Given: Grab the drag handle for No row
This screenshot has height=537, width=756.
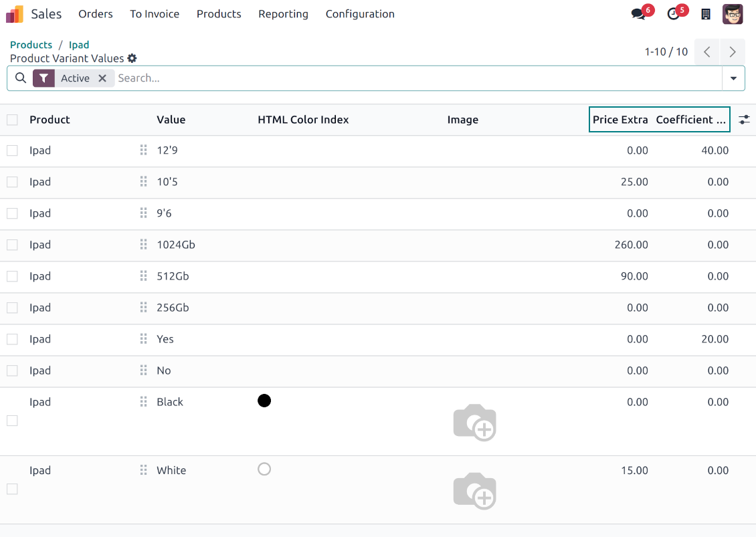Looking at the screenshot, I should coord(143,370).
